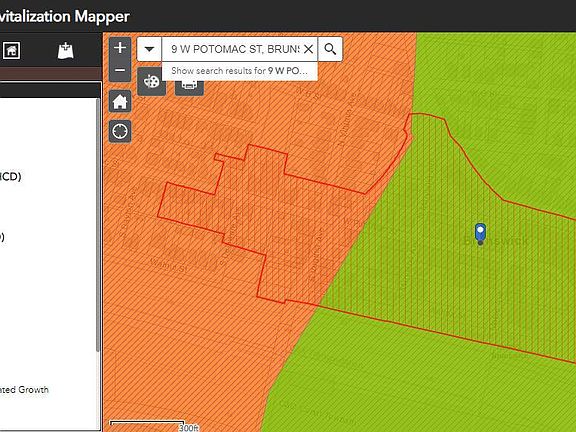
Task: Click the '(CD)' layer entry in panel
Action: [10, 176]
